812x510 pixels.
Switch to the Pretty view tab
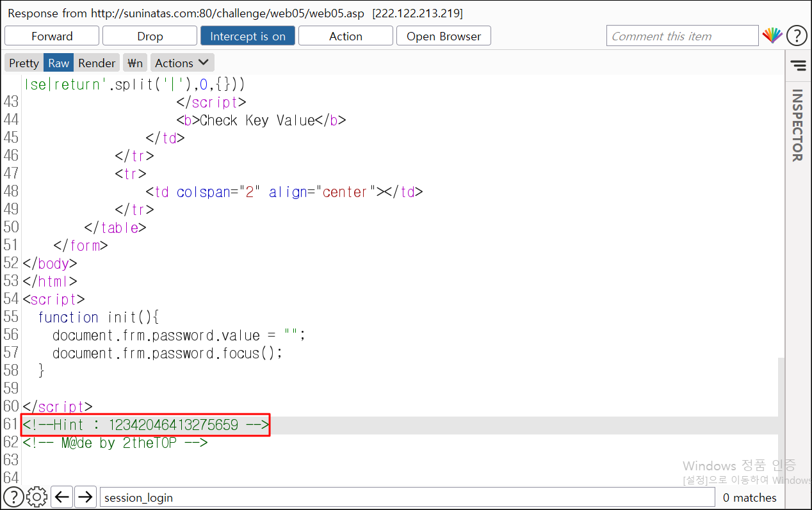point(24,63)
